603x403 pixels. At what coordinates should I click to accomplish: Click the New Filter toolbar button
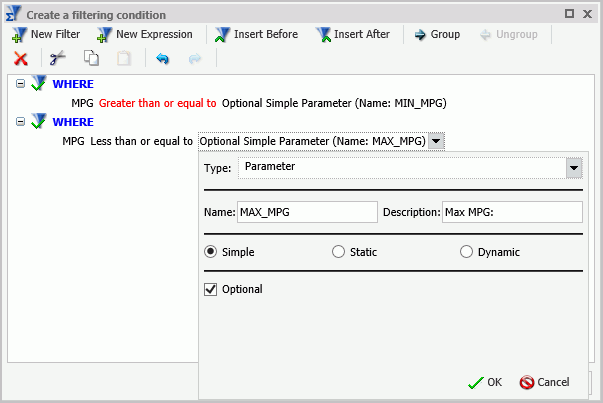(x=46, y=35)
